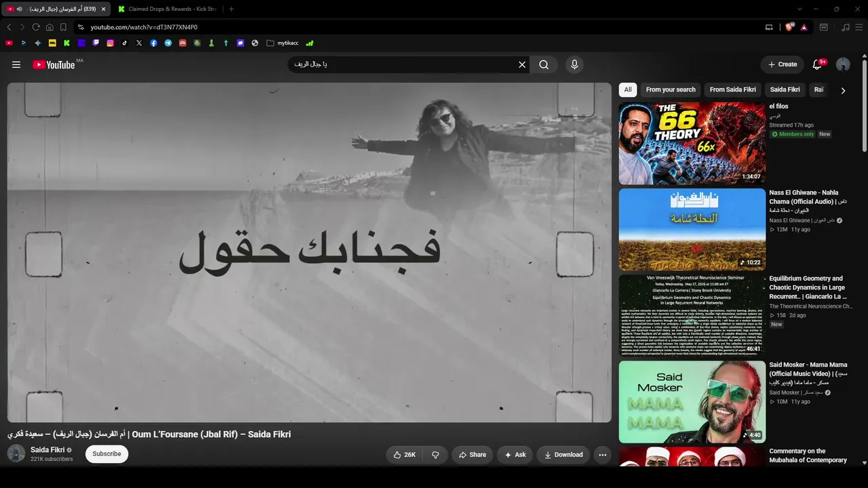Select the All filter chip
Viewport: 868px width, 488px height.
[x=628, y=89]
